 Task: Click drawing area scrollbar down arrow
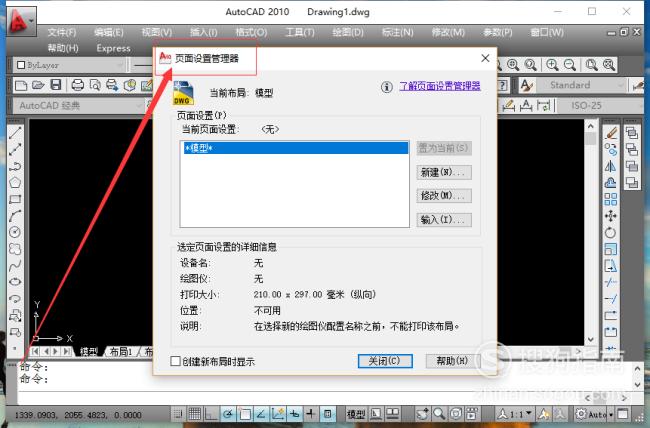(x=591, y=340)
